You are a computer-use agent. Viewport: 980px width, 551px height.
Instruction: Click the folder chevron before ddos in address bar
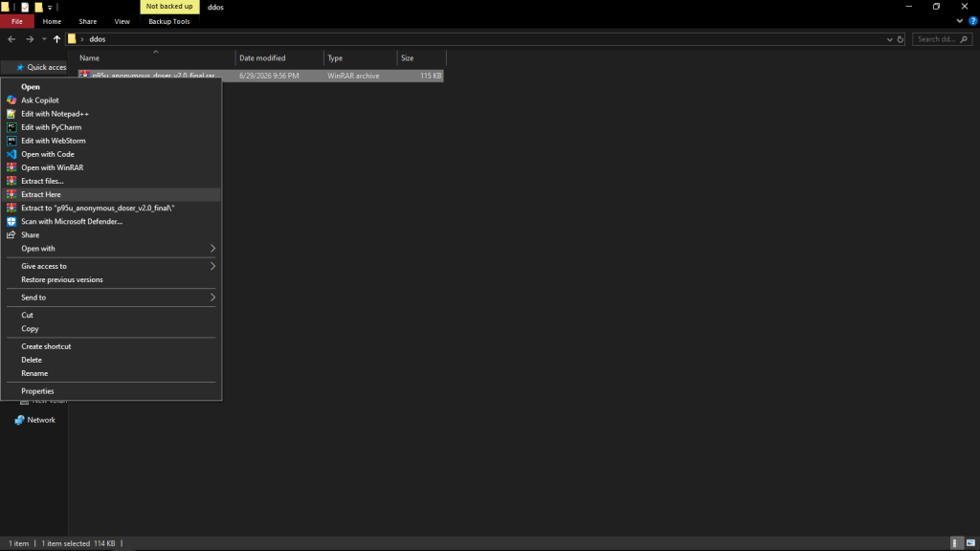(82, 39)
